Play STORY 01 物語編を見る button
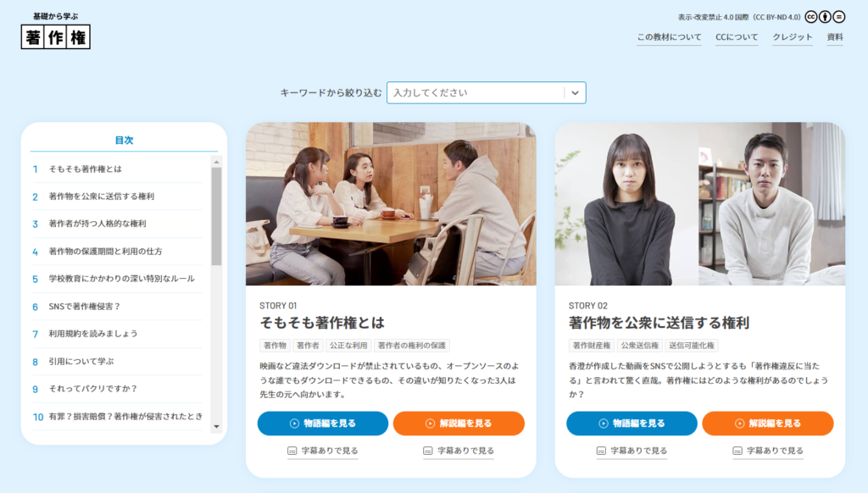The height and width of the screenshot is (493, 868). coord(323,424)
